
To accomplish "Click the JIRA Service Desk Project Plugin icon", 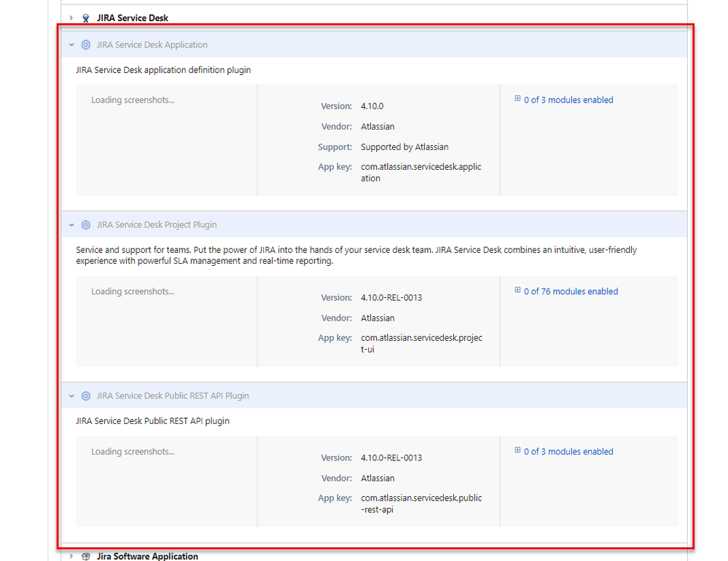I will 86,224.
